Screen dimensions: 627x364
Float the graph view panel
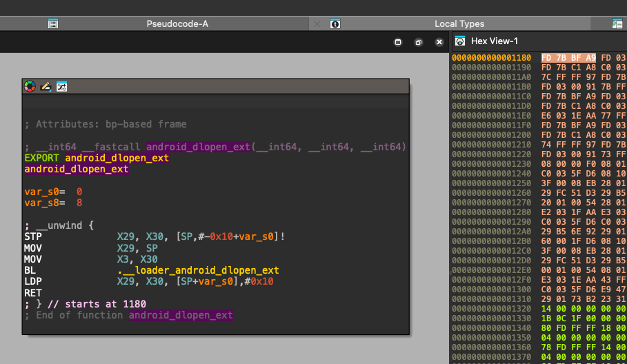[x=418, y=42]
